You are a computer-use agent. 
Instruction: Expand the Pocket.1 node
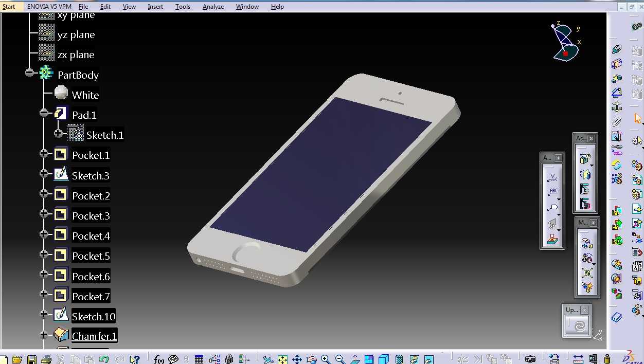coord(44,154)
